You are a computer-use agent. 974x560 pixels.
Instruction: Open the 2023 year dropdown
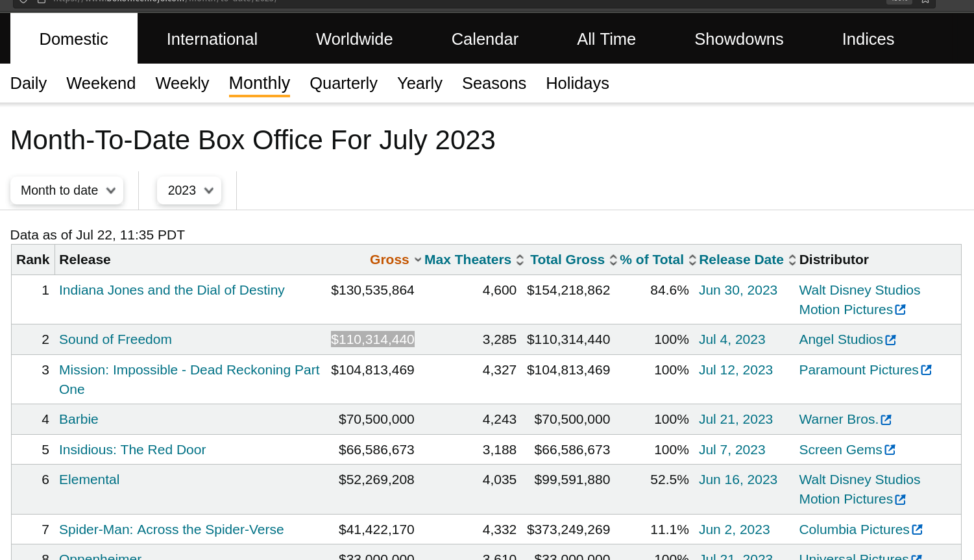coord(189,191)
